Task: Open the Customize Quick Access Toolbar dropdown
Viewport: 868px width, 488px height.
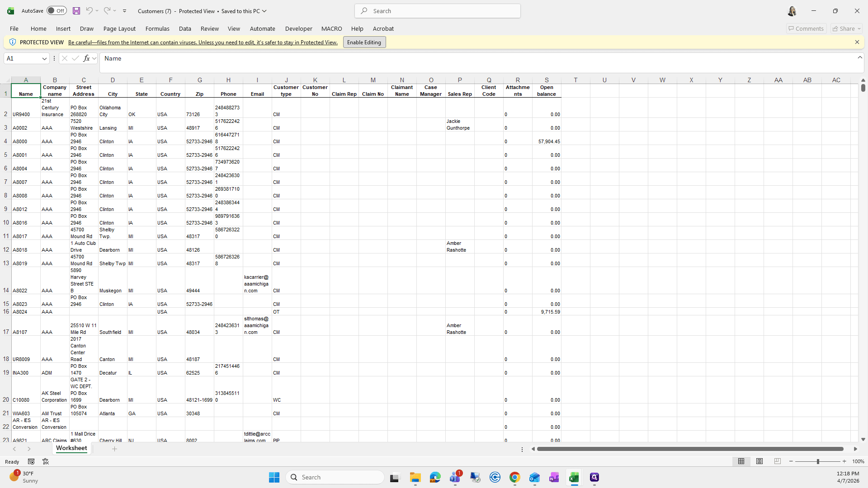Action: (125, 11)
